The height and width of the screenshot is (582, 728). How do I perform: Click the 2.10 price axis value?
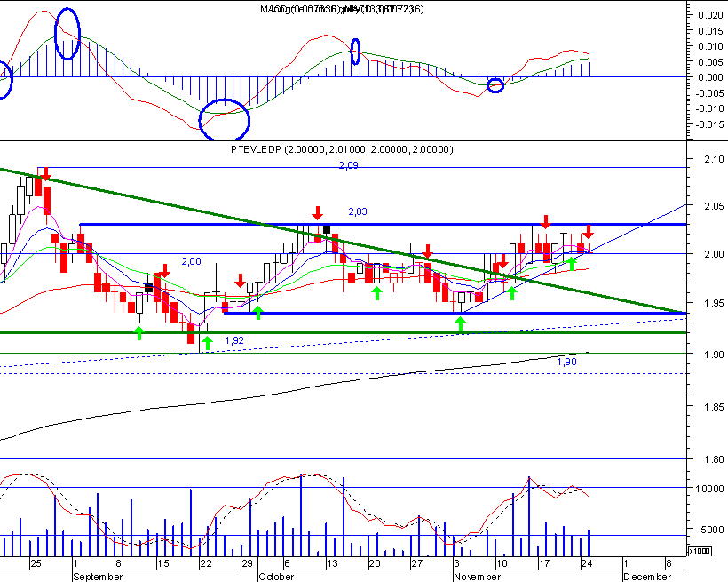[x=712, y=159]
